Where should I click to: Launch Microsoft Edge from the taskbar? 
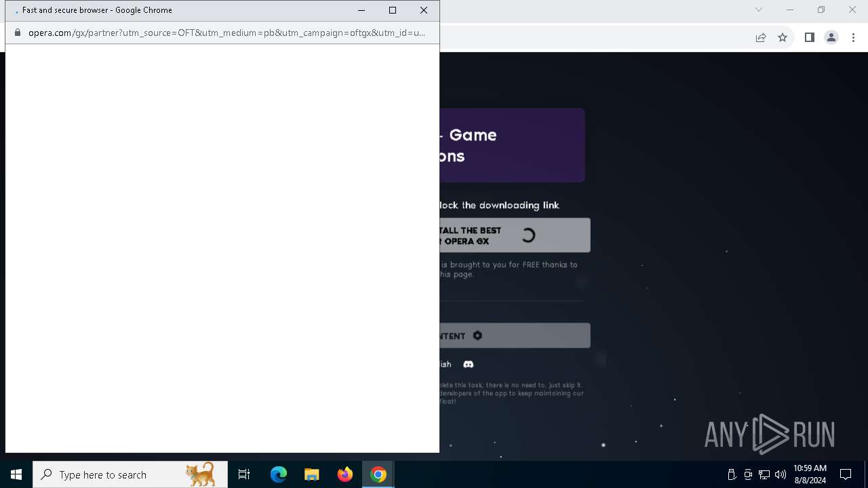279,474
